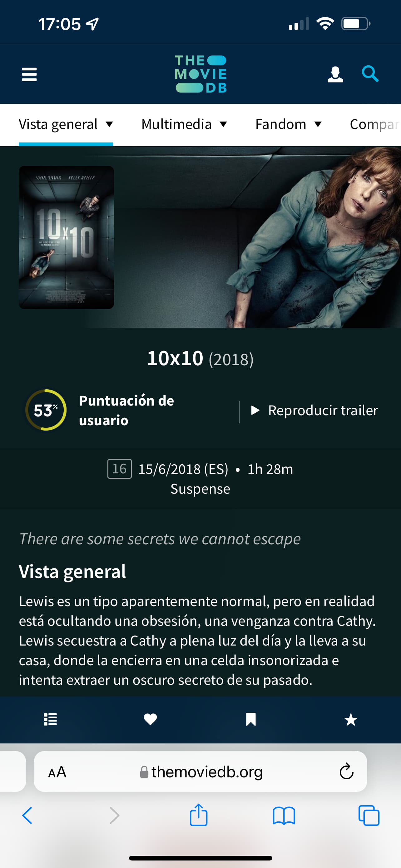Open the 10x10 poster thumbnail

point(66,237)
